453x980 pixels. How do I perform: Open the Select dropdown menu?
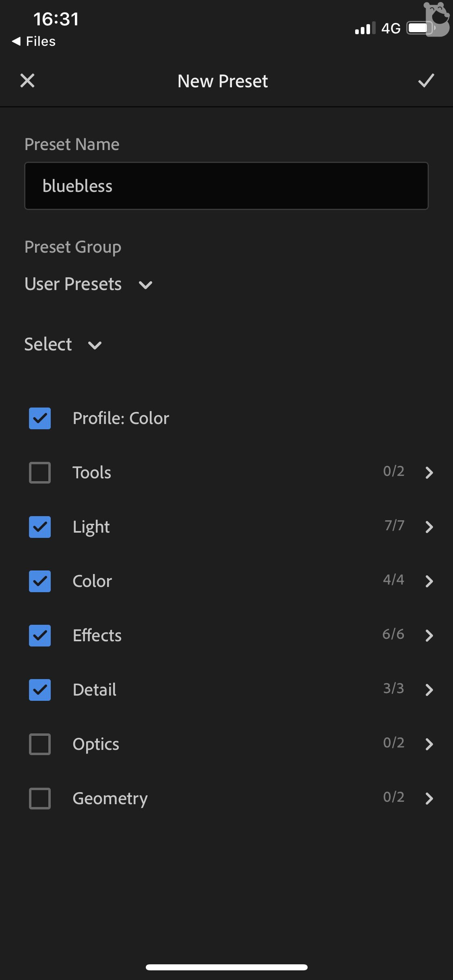[63, 345]
